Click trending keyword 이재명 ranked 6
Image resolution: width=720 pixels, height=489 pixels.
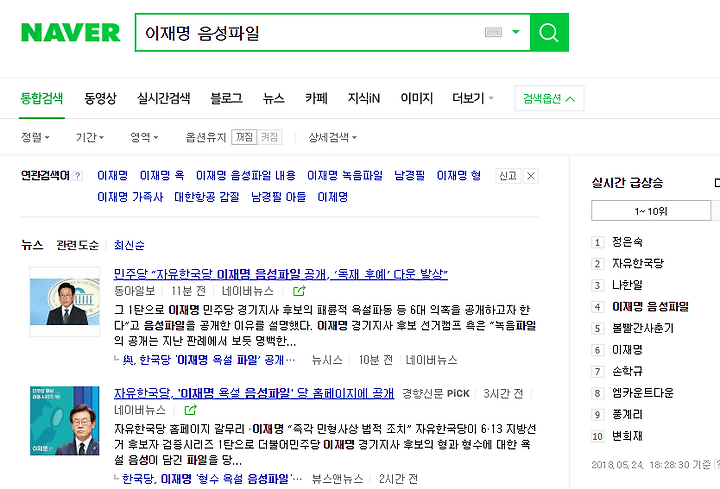point(627,350)
